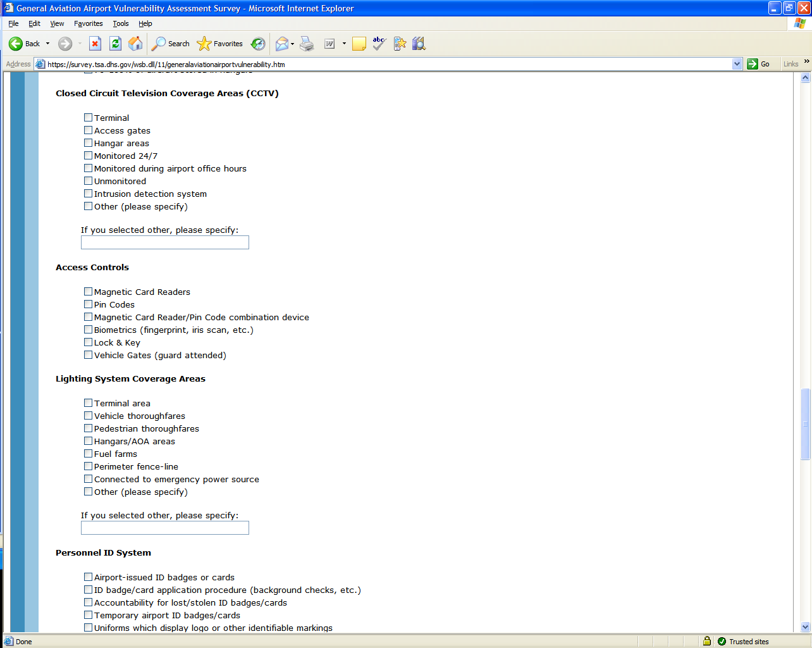Click the 'Access Controls' section heading
Screen dimensions: 812x648
92,268
